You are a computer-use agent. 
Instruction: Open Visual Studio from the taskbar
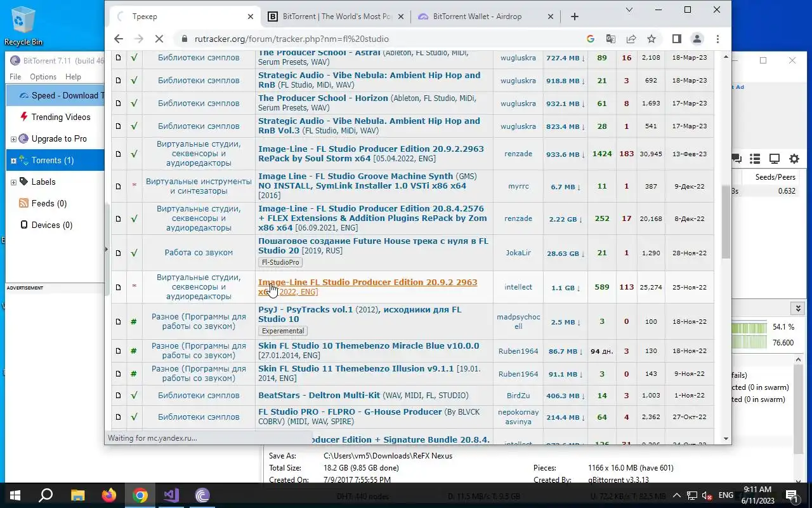(x=171, y=495)
